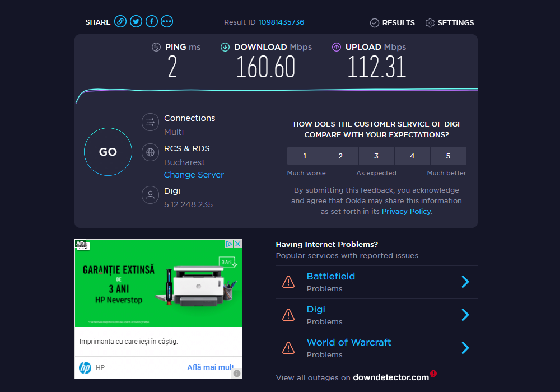The image size is (560, 392).
Task: Click the ping icon
Action: pos(156,47)
